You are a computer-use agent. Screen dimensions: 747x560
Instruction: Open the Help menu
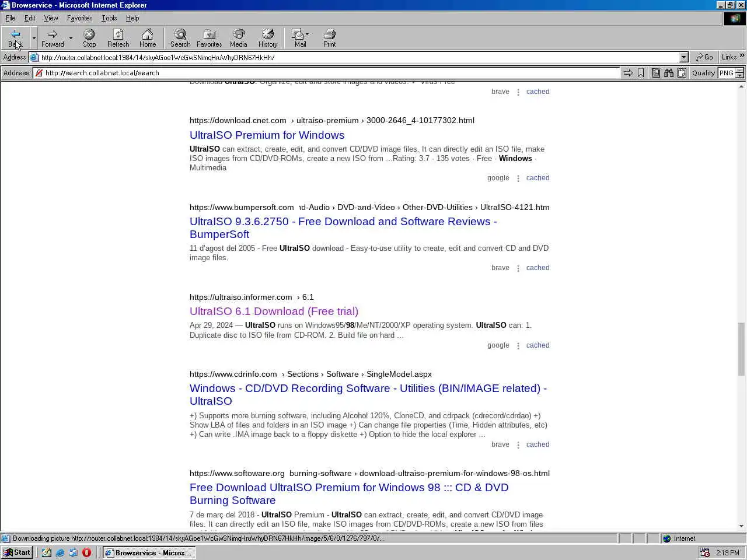pyautogui.click(x=132, y=18)
